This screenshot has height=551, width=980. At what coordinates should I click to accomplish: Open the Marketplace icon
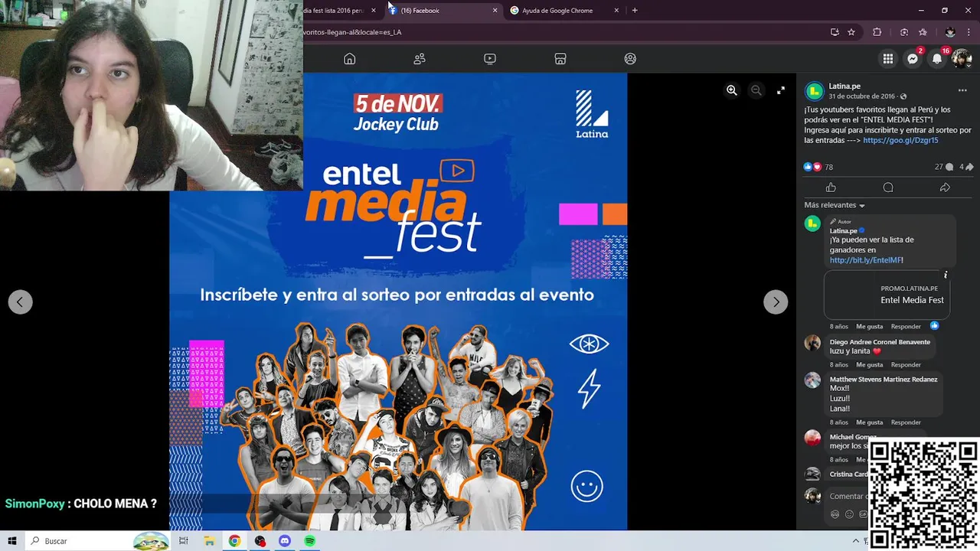point(560,59)
